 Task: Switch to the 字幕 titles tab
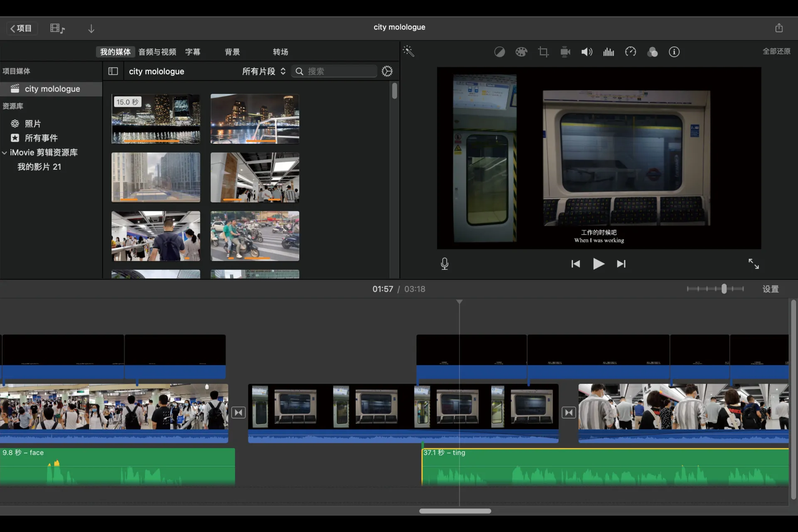[x=192, y=52]
